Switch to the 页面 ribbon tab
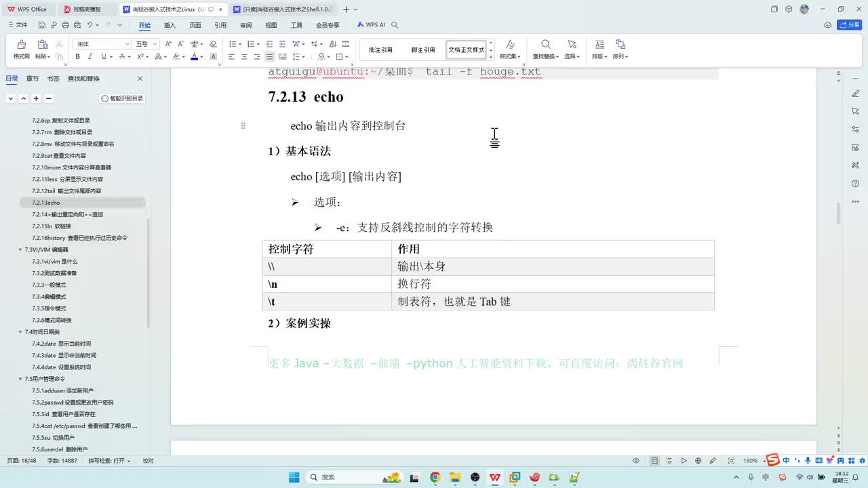This screenshot has height=488, width=868. pyautogui.click(x=195, y=25)
